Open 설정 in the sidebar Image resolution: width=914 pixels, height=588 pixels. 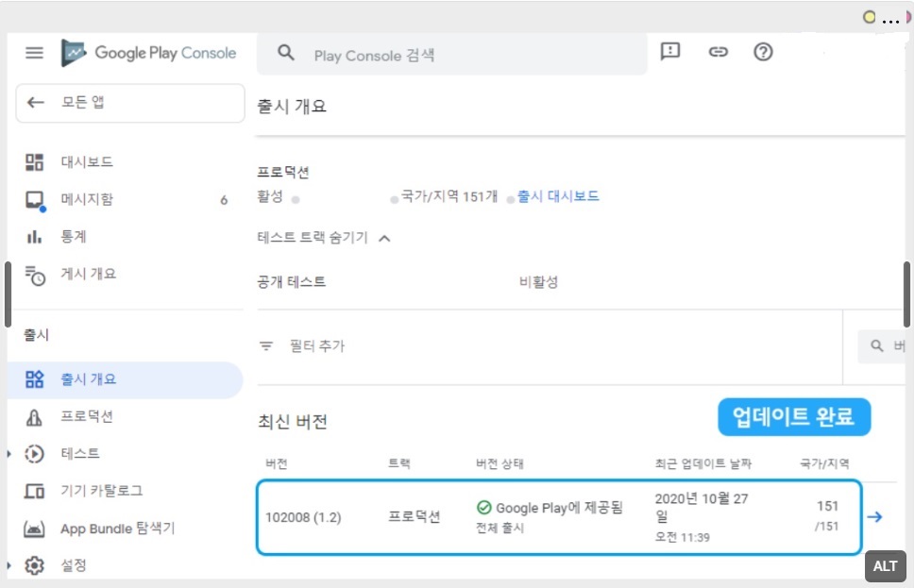[x=74, y=565]
